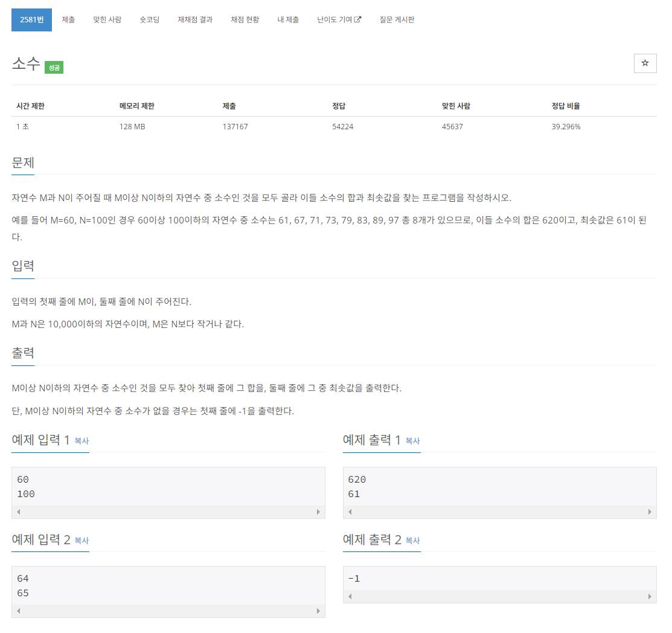Image resolution: width=672 pixels, height=633 pixels.
Task: Open the 제출 tab
Action: tap(68, 20)
